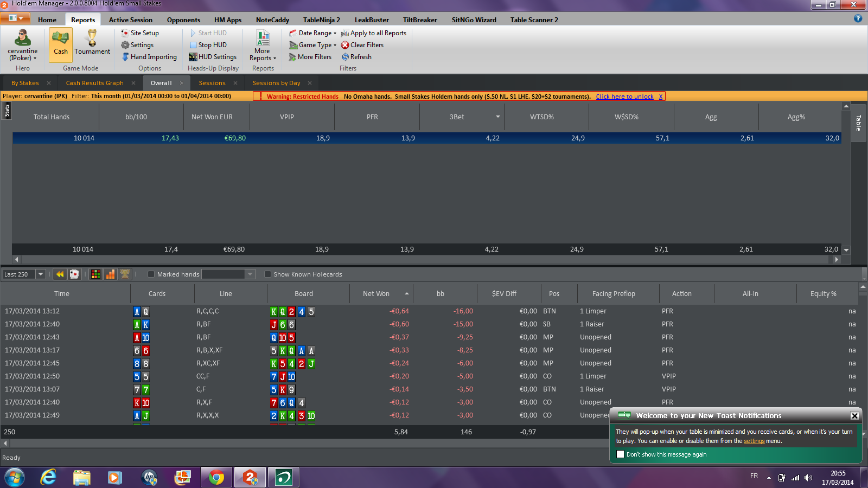The width and height of the screenshot is (868, 488).
Task: Enable Show Known Holecards checkbox
Action: (x=267, y=274)
